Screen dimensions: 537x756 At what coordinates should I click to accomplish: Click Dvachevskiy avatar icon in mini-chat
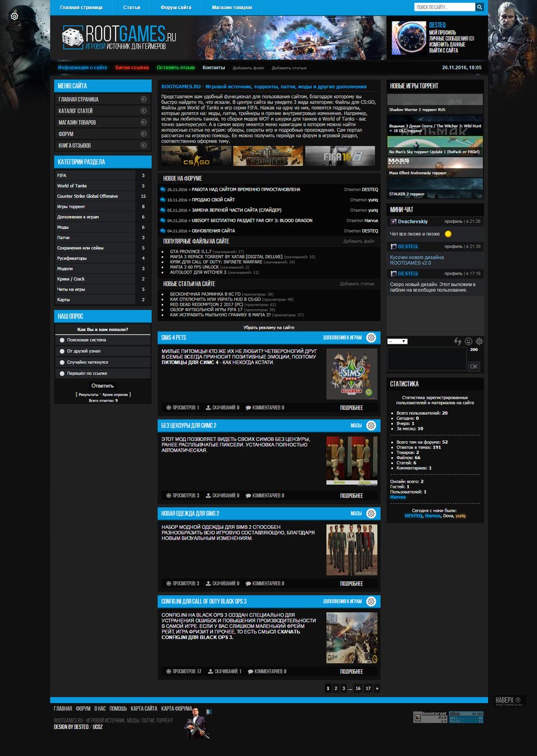tap(393, 221)
